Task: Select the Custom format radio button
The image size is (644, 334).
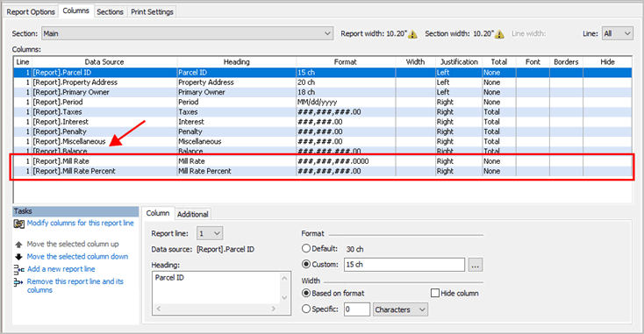Action: pyautogui.click(x=306, y=264)
